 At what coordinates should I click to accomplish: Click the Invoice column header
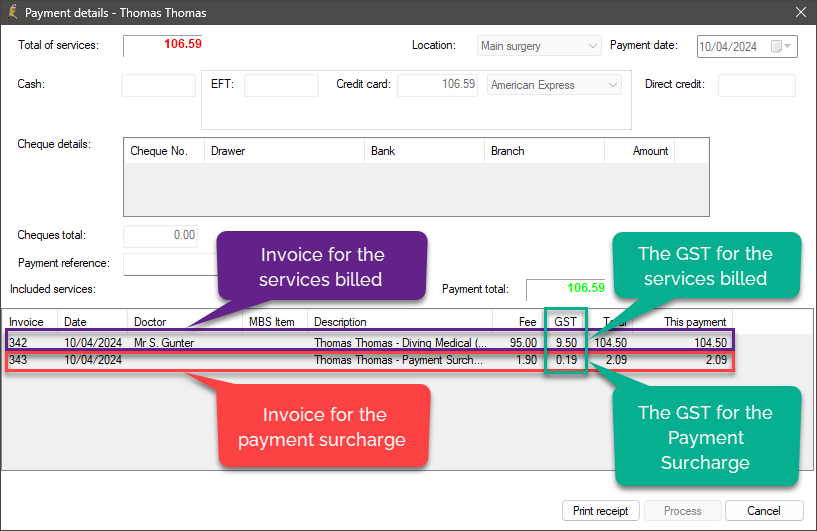tap(28, 322)
